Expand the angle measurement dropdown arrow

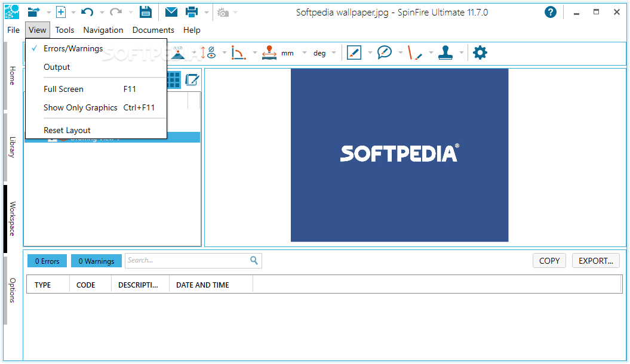coord(254,53)
